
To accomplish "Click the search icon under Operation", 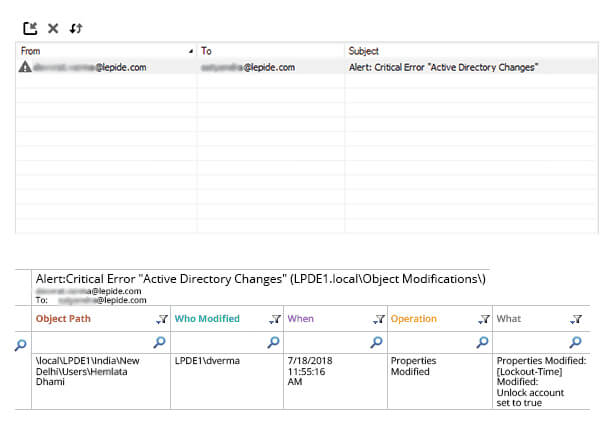I will (482, 342).
